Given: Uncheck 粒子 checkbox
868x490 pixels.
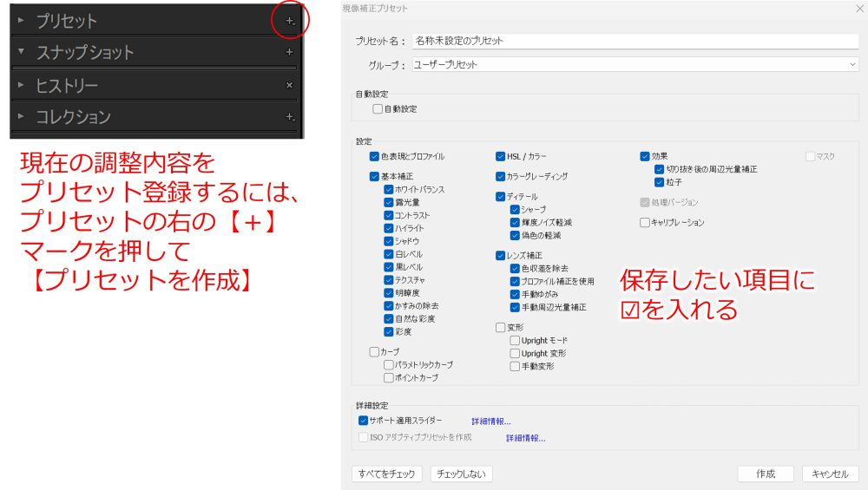Looking at the screenshot, I should [660, 182].
